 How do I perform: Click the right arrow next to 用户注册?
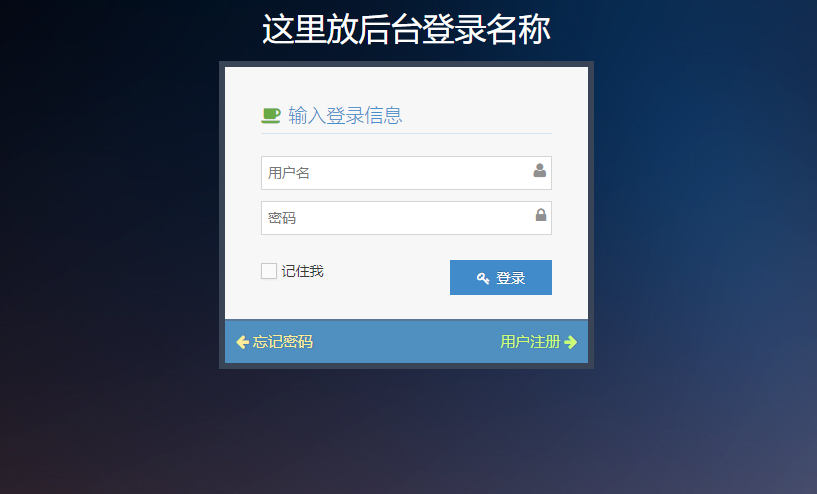coord(571,342)
